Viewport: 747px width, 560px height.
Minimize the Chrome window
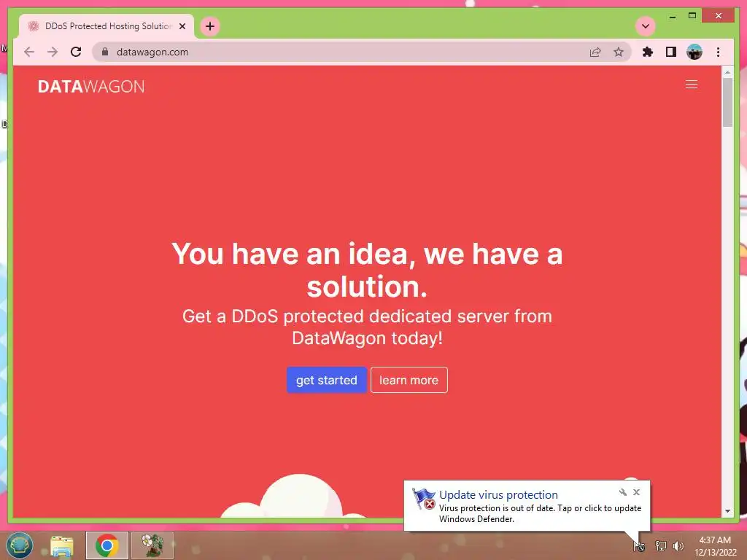pos(673,16)
